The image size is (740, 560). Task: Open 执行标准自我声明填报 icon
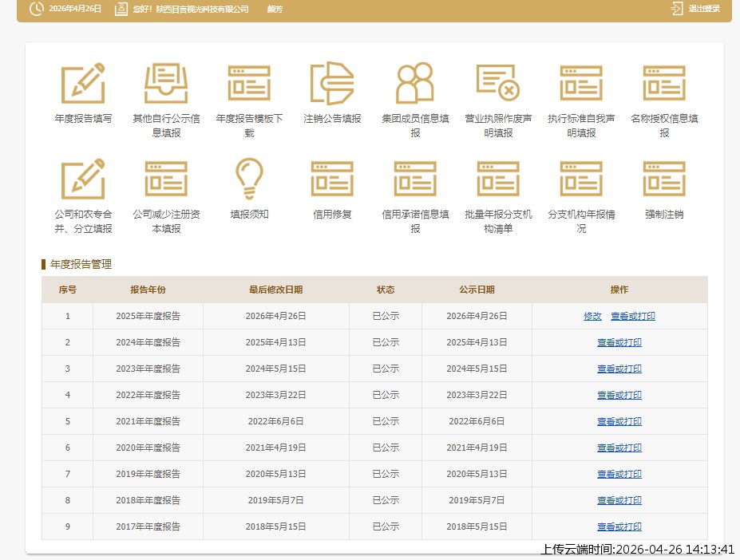click(581, 83)
